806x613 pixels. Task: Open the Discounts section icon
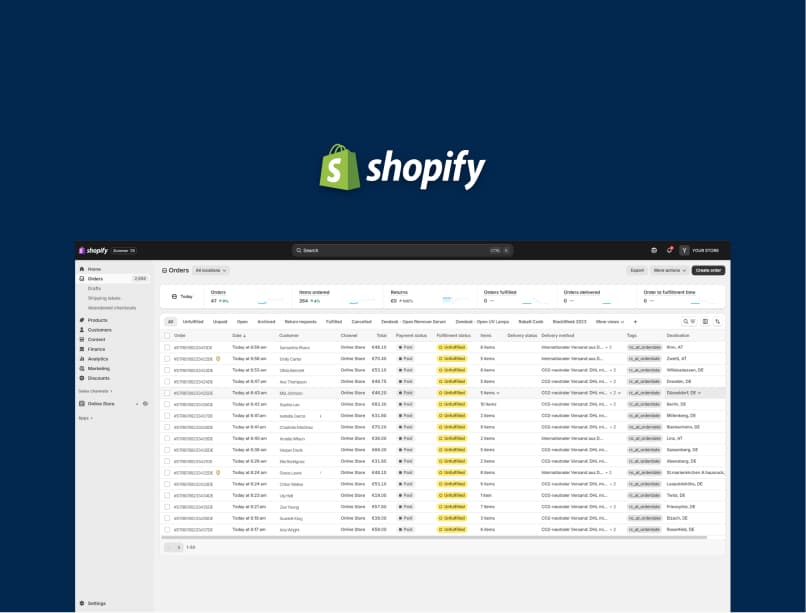(x=82, y=378)
